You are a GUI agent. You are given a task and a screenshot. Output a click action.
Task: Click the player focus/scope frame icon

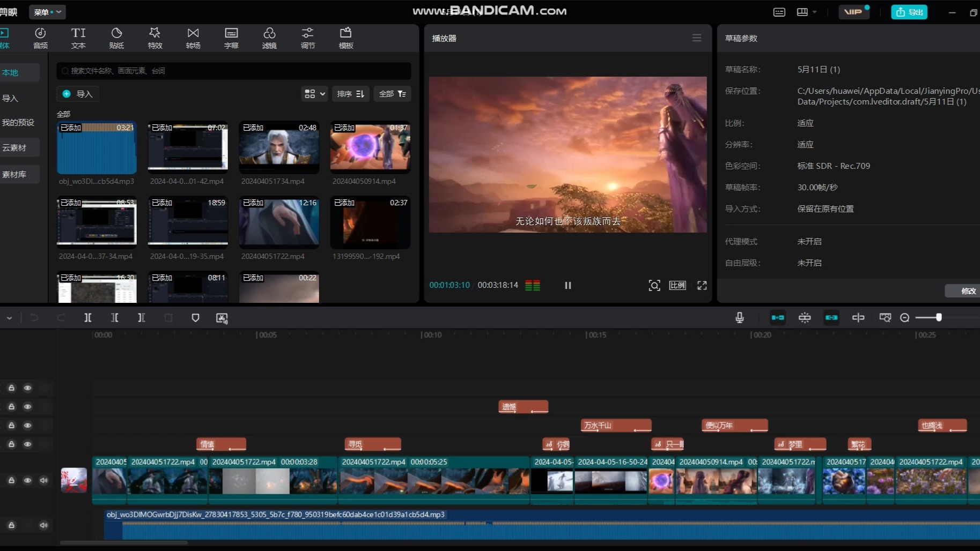pos(654,285)
